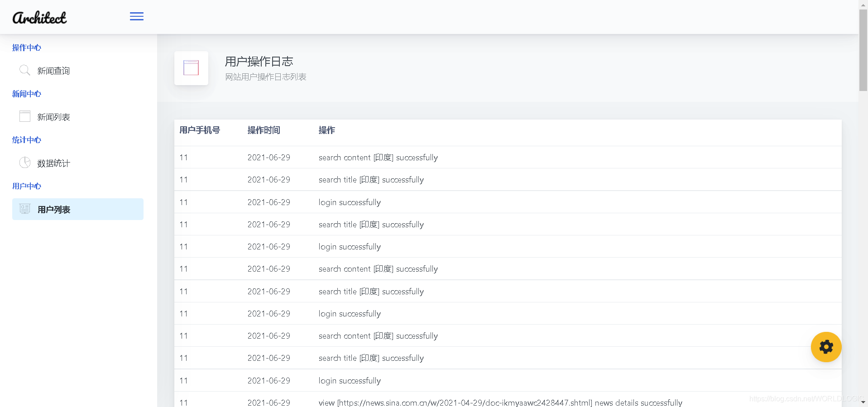Viewport: 868px width, 407px height.
Task: Click the scrollbar down arrow
Action: (863, 402)
